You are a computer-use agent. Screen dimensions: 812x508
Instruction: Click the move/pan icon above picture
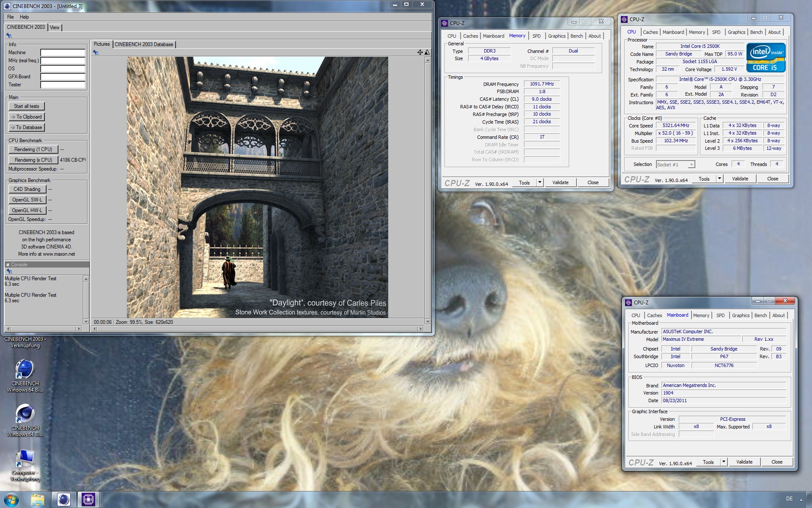(420, 52)
